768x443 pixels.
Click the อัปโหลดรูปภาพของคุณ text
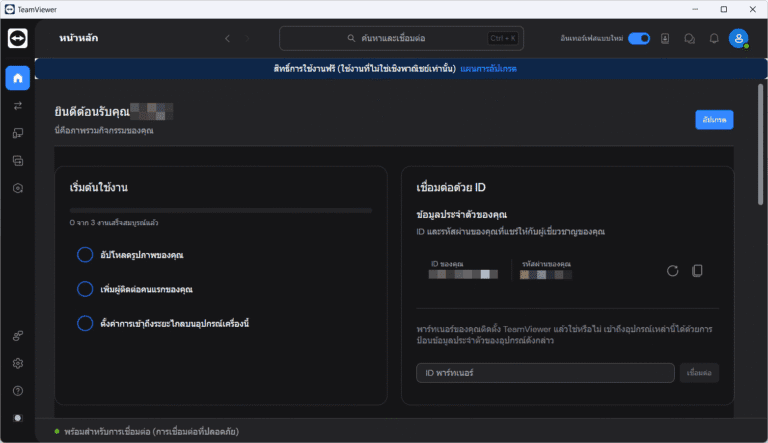[x=142, y=255]
